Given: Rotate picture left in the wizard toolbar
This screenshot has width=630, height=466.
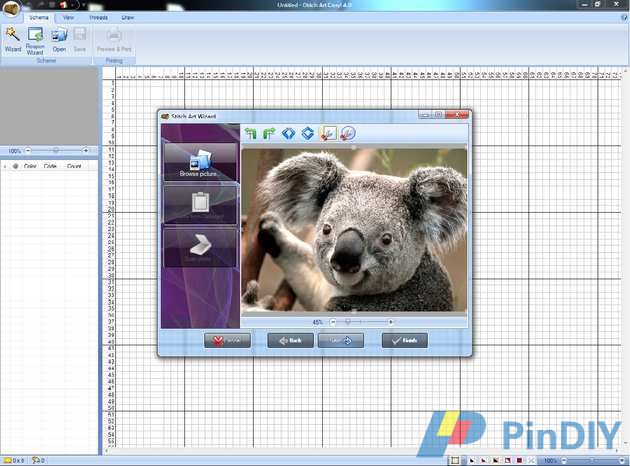Looking at the screenshot, I should point(251,133).
